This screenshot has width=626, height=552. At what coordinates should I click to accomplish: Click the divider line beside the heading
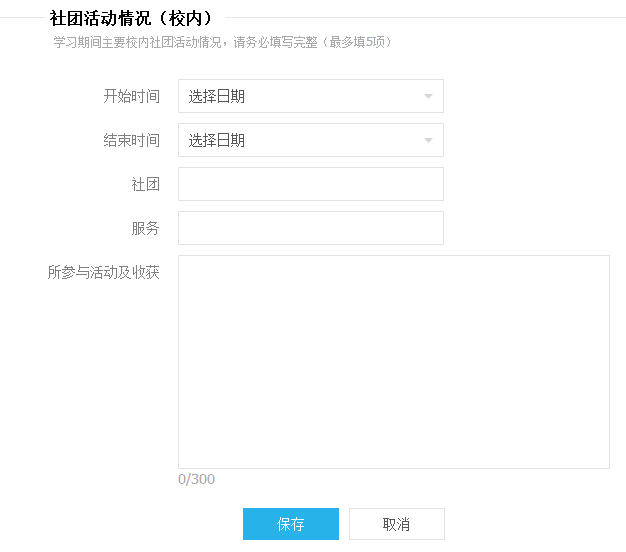425,18
